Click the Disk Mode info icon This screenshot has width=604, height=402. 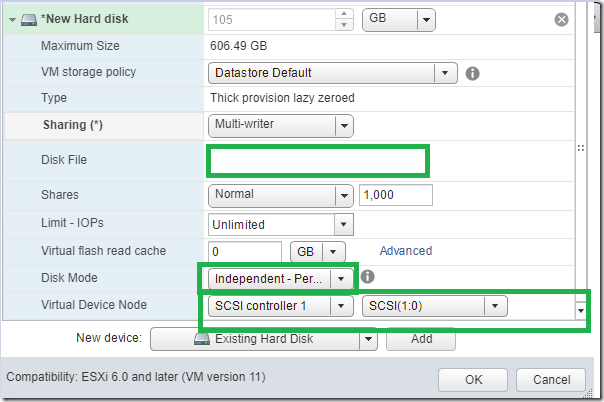[367, 276]
